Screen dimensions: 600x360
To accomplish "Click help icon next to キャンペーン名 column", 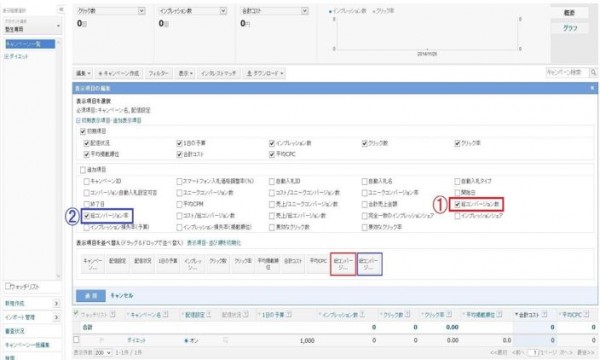I will click(x=166, y=314).
